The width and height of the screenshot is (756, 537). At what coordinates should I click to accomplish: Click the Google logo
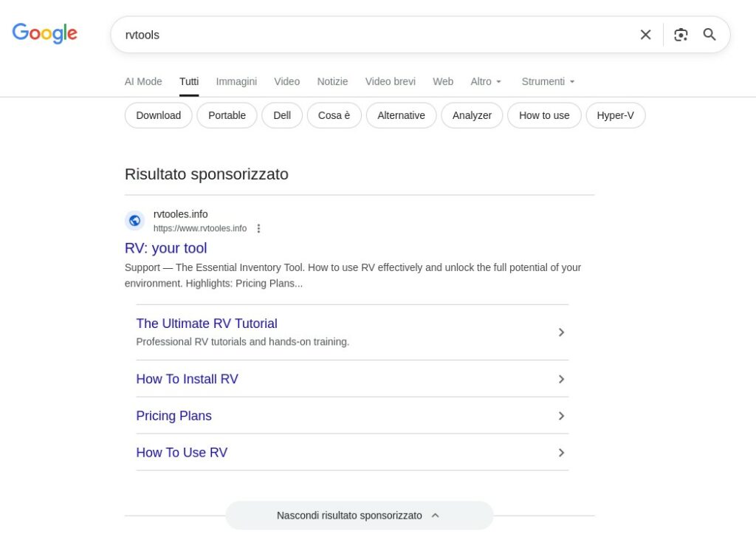[x=45, y=33]
